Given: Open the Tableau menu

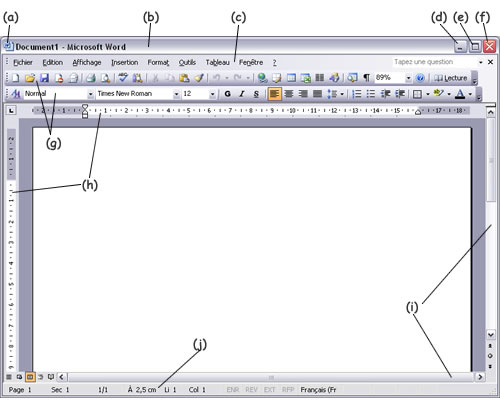Looking at the screenshot, I should [217, 62].
